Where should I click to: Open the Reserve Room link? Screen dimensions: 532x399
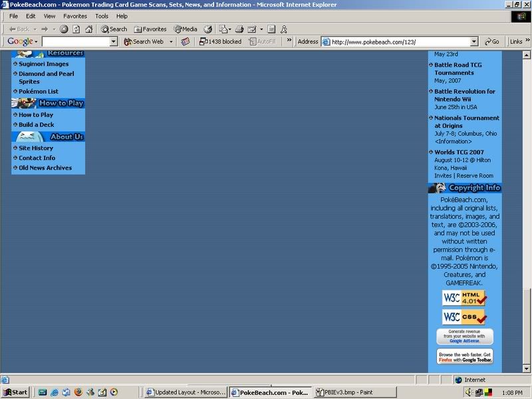(475, 176)
